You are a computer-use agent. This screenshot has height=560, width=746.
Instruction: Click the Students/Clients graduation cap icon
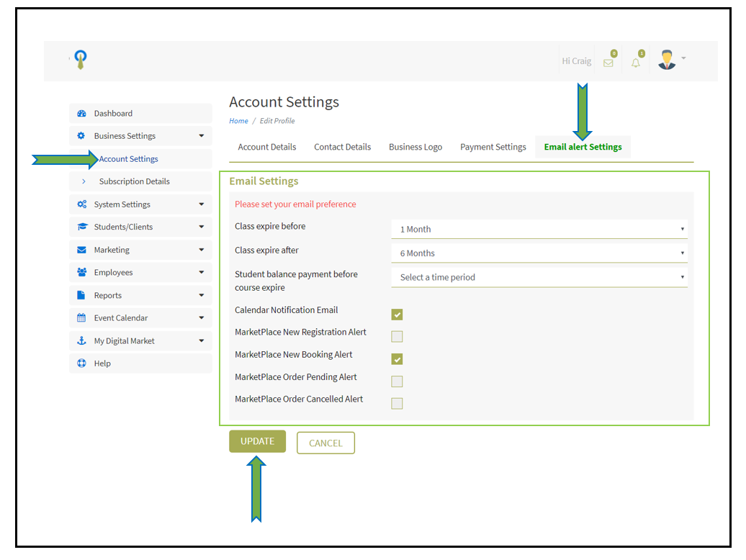coord(81,227)
